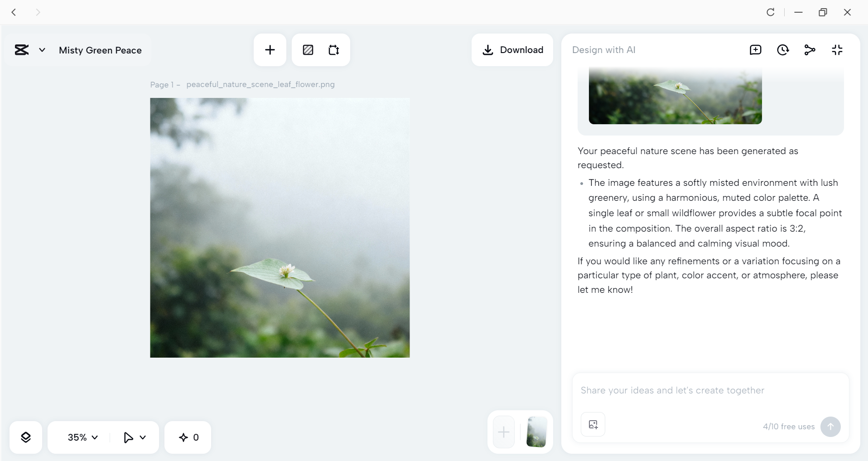Open the AI chat history icon

[x=783, y=50]
